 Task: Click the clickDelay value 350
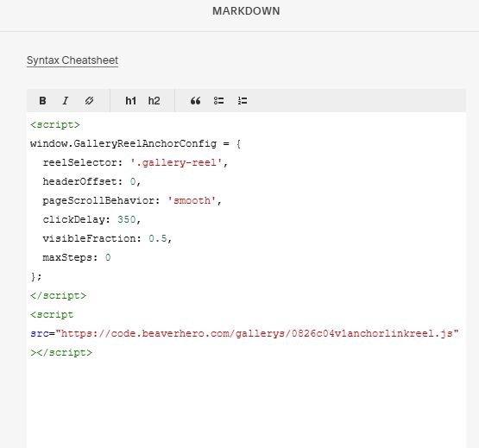point(127,219)
